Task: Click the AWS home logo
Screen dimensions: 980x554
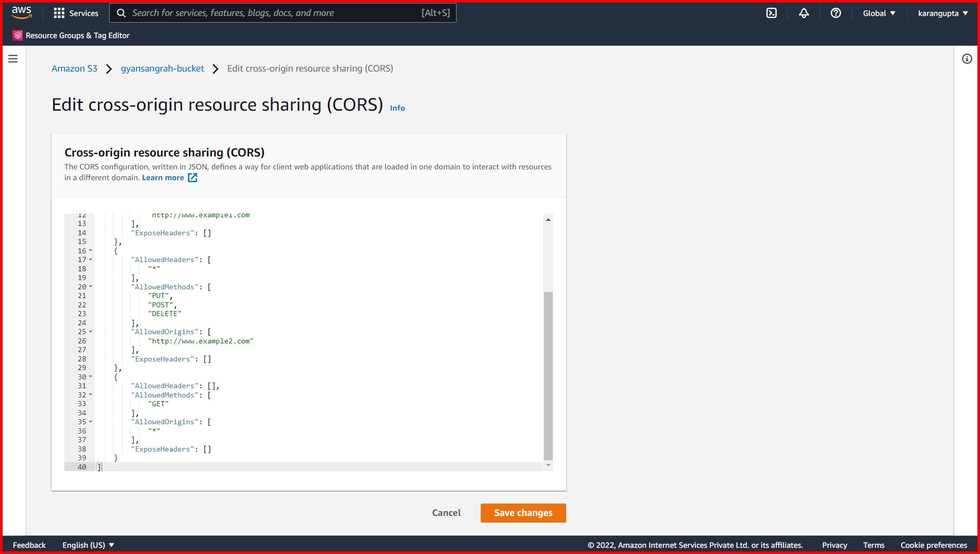Action: [21, 13]
